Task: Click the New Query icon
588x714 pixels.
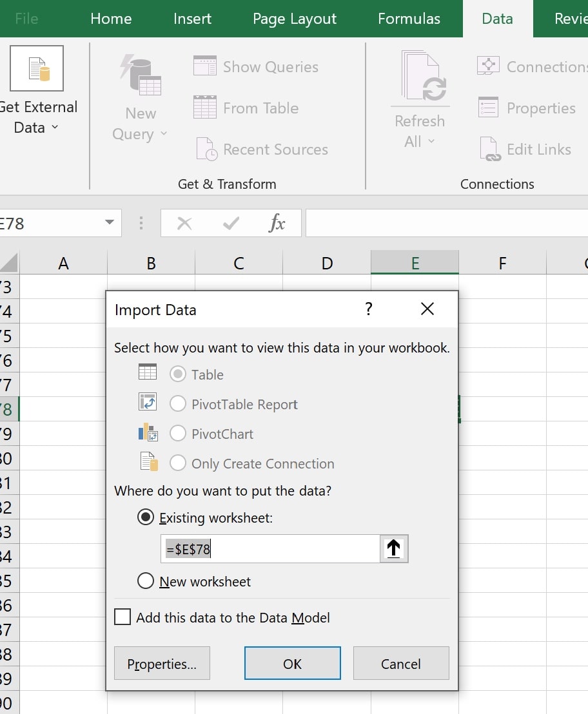Action: pos(141,75)
